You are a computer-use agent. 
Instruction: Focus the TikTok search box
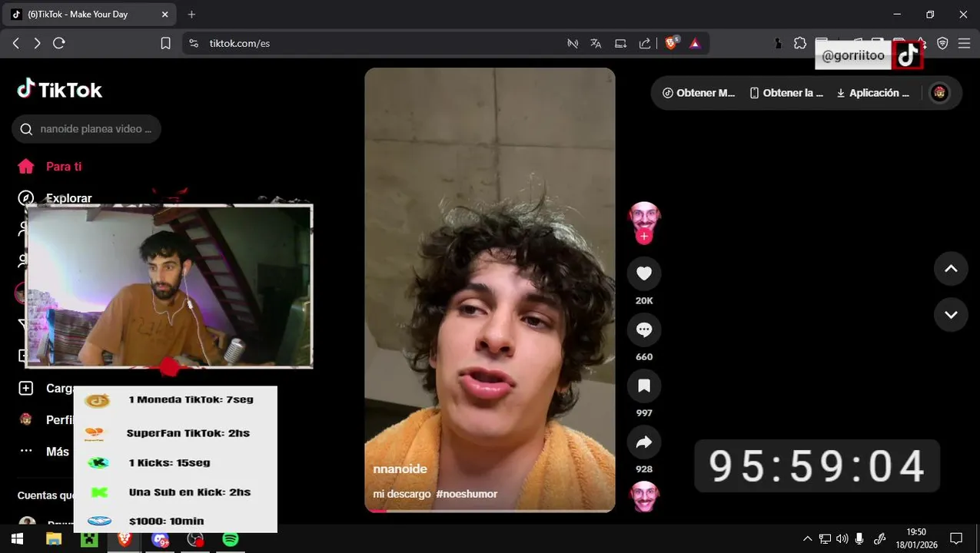(x=87, y=129)
